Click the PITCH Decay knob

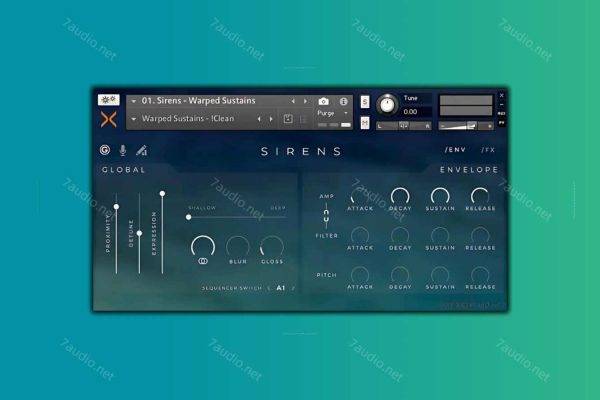[x=400, y=275]
